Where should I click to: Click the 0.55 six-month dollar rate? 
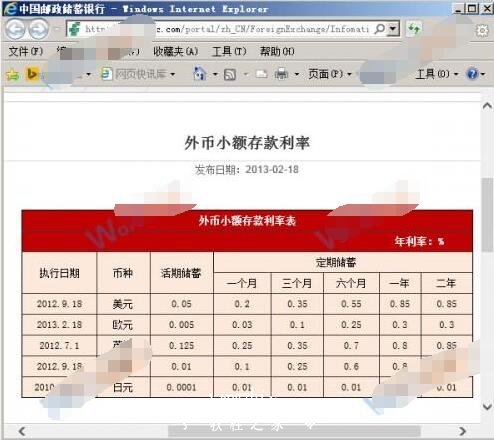351,304
